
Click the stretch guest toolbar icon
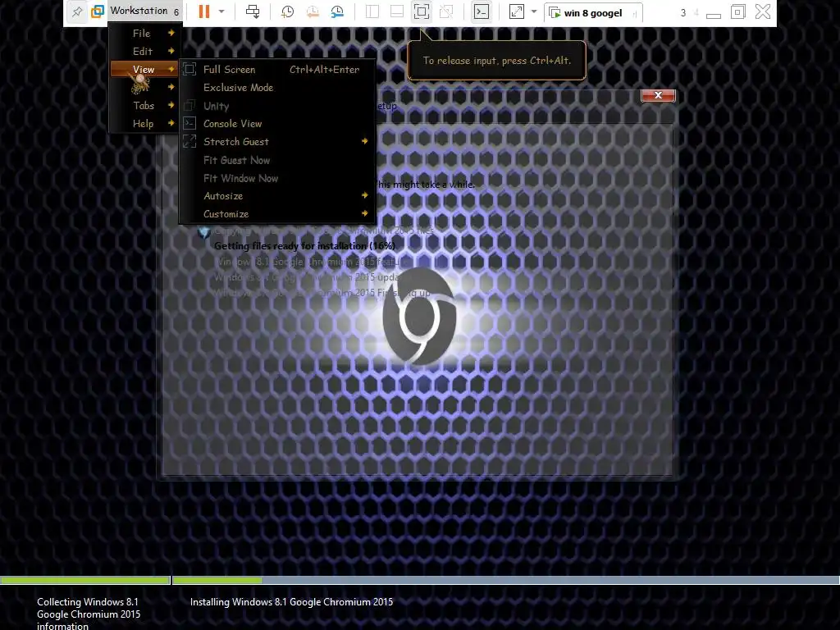[x=517, y=11]
